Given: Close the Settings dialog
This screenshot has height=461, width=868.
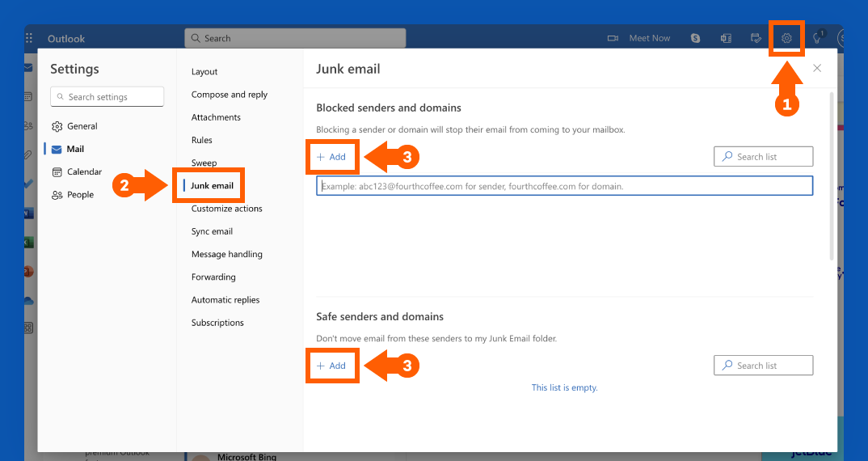Looking at the screenshot, I should 817,68.
